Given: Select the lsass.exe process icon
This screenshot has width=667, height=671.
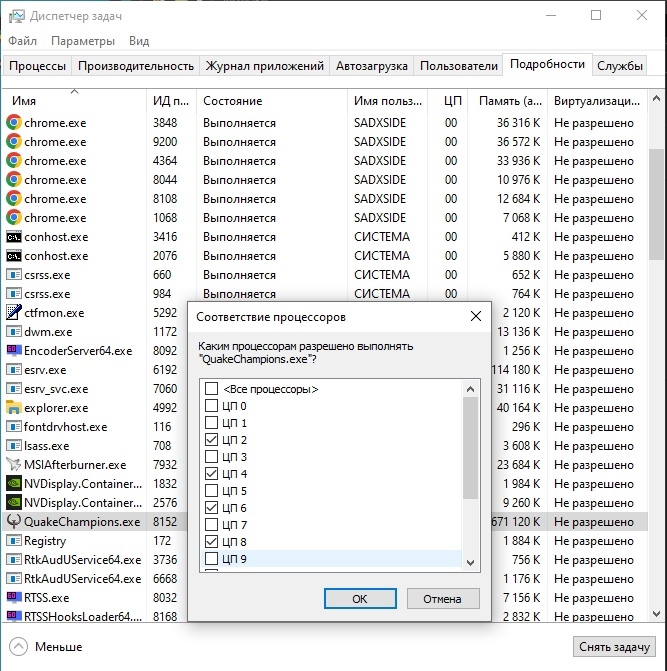Looking at the screenshot, I should pos(14,445).
